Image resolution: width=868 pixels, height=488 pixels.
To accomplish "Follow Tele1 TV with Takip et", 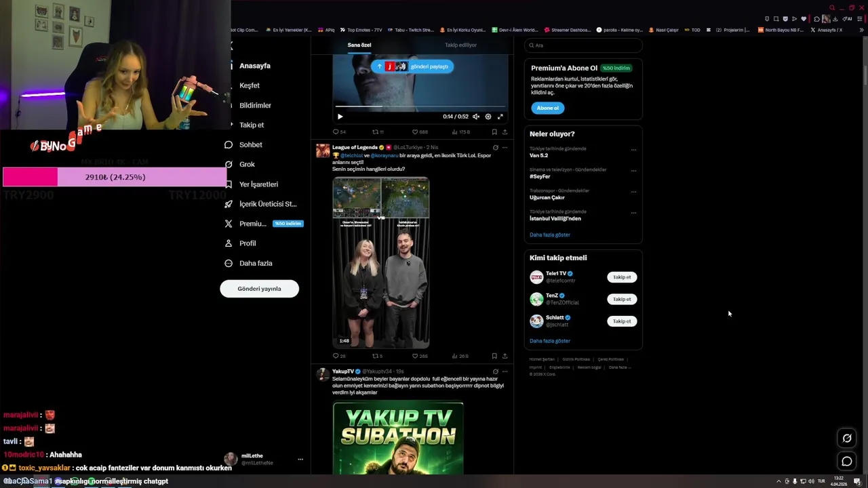I will pyautogui.click(x=622, y=277).
